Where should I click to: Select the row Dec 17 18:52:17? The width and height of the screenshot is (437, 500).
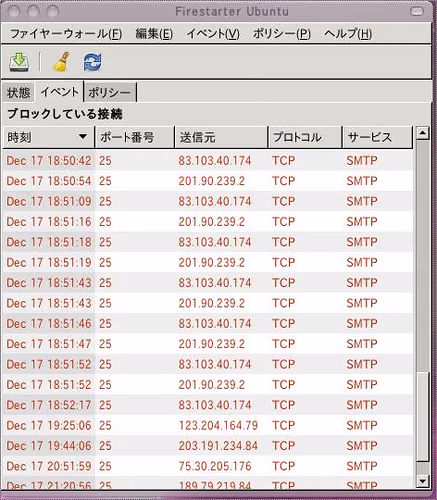[208, 405]
